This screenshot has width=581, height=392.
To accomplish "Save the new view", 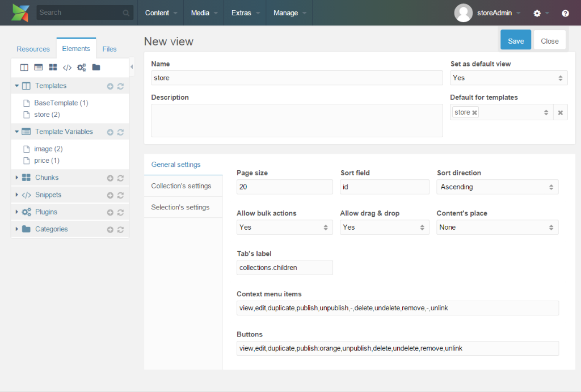I will [516, 40].
